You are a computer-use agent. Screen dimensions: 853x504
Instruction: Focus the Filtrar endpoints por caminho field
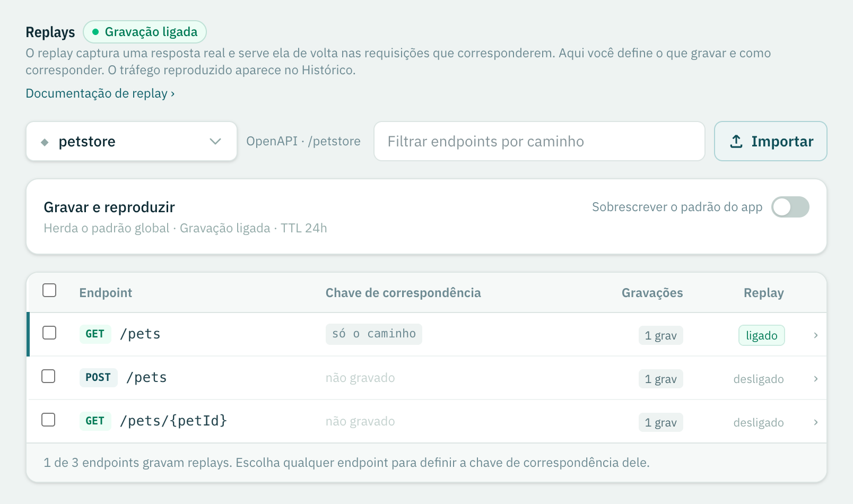coord(539,141)
